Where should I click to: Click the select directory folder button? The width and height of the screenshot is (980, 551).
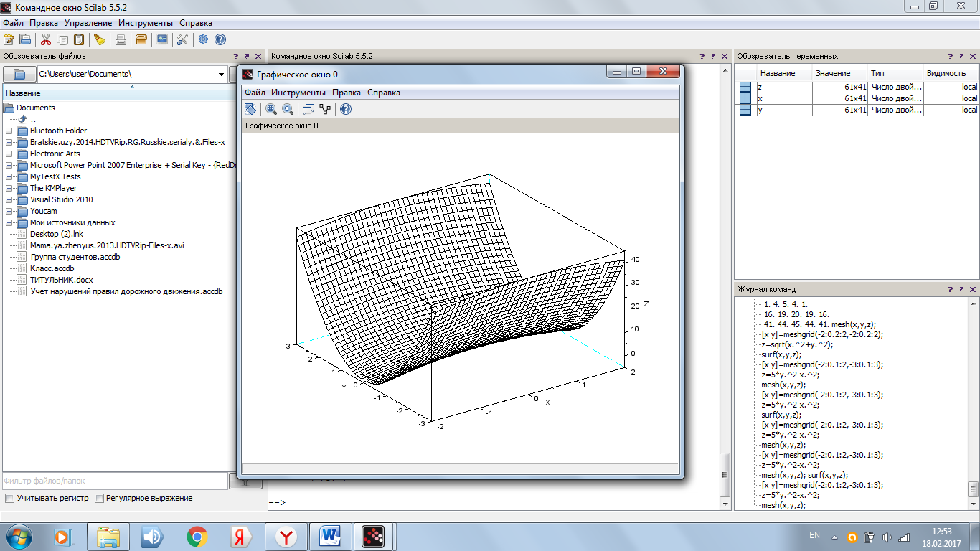click(19, 74)
